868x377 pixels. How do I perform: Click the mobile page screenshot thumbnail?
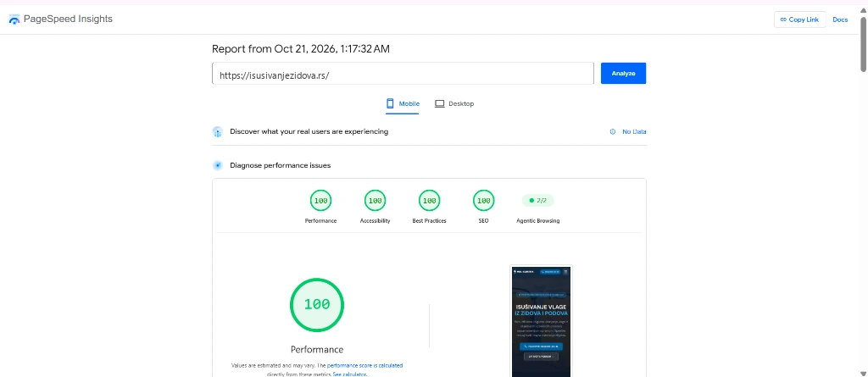[540, 321]
